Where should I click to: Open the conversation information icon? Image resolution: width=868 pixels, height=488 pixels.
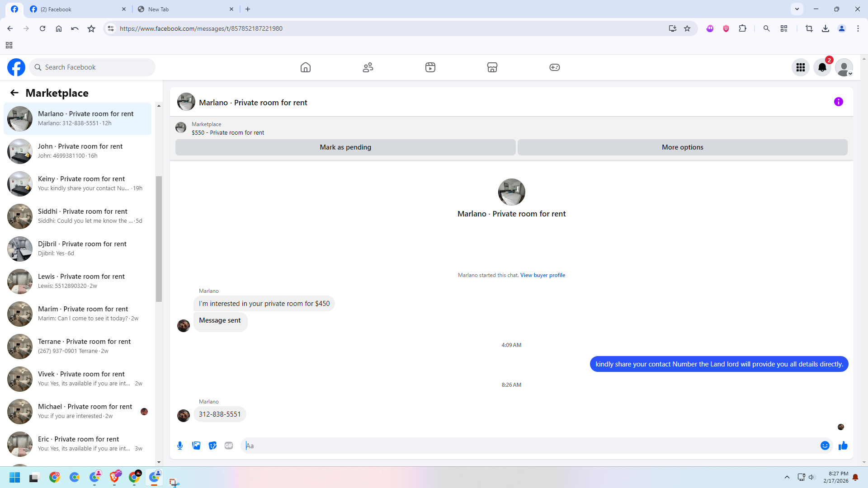838,102
